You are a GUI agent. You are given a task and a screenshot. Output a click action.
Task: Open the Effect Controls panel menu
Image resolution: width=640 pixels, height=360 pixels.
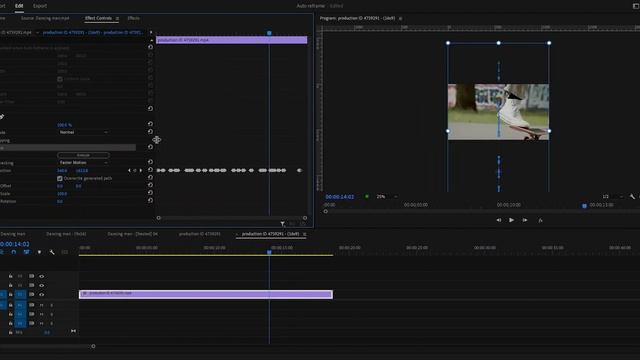pos(117,18)
